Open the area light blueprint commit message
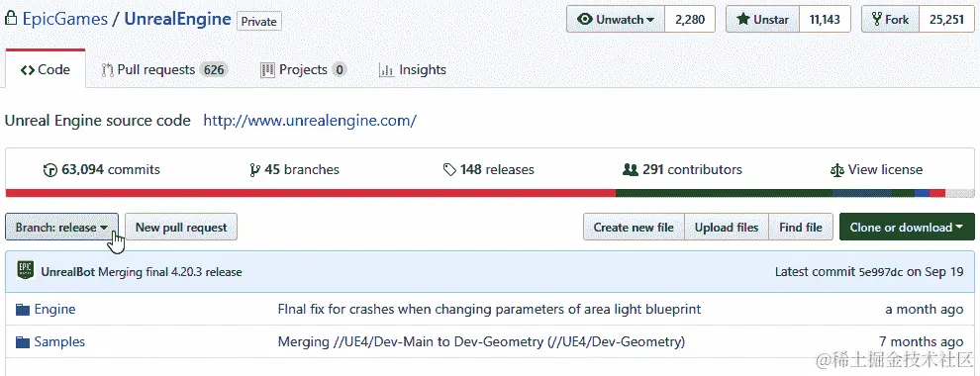Image resolution: width=980 pixels, height=376 pixels. coord(489,309)
